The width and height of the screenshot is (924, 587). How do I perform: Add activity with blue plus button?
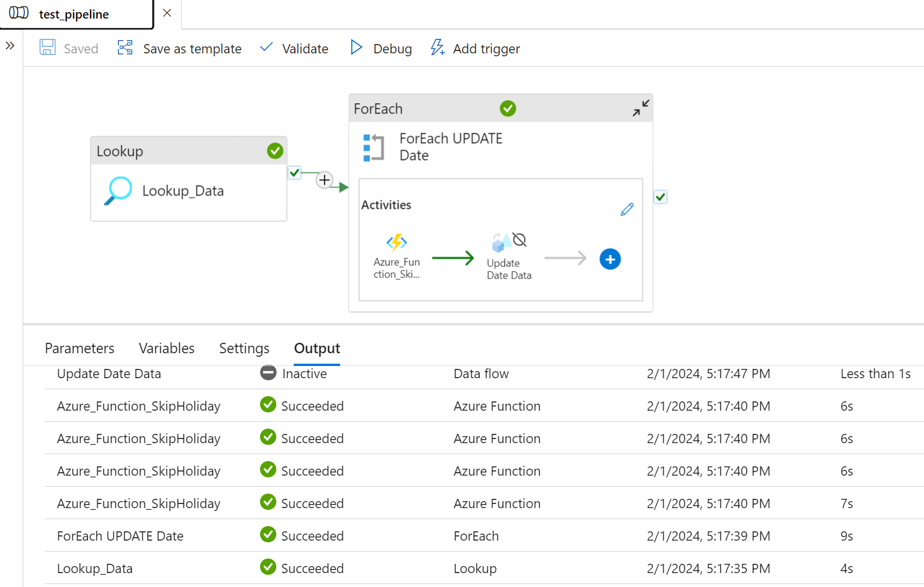coord(610,259)
